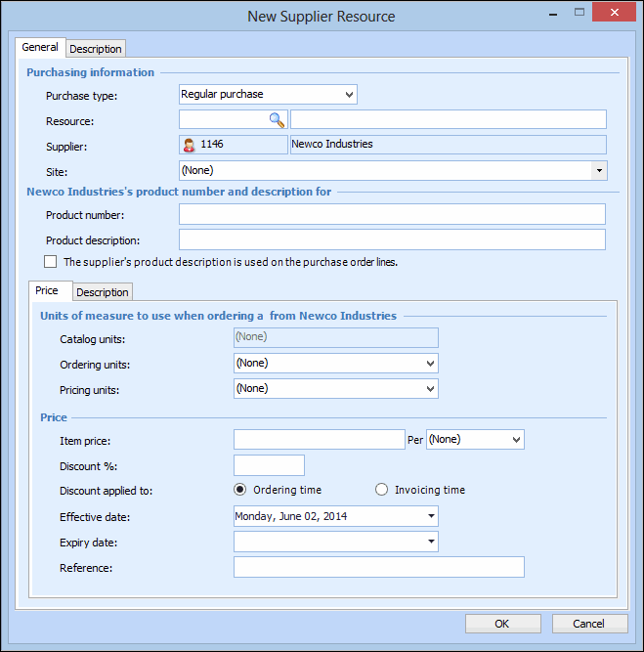Click the Product number input field

(x=392, y=214)
